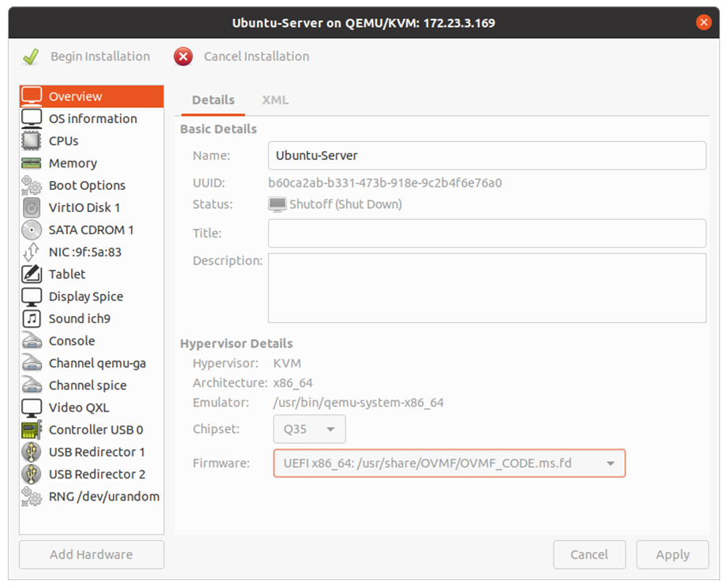Image resolution: width=728 pixels, height=588 pixels.
Task: Open the Chipset Q35 dropdown
Action: (x=309, y=430)
